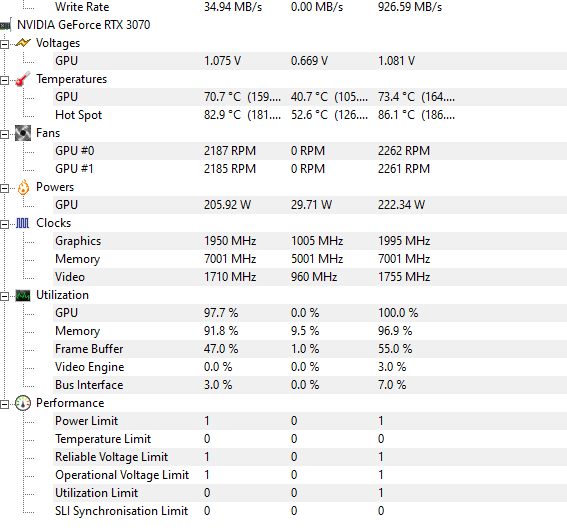Collapse the Powers group
567x530 pixels.
4,189
